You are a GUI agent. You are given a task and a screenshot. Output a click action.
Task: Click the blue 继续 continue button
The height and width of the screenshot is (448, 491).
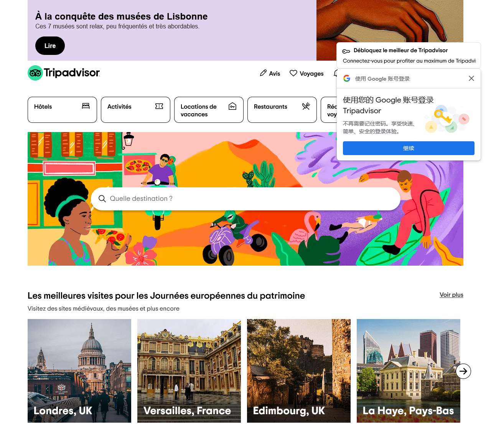click(x=409, y=148)
